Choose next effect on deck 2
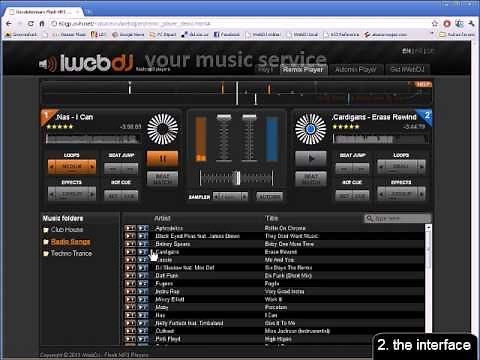This screenshot has width=480, height=360. click(422, 194)
